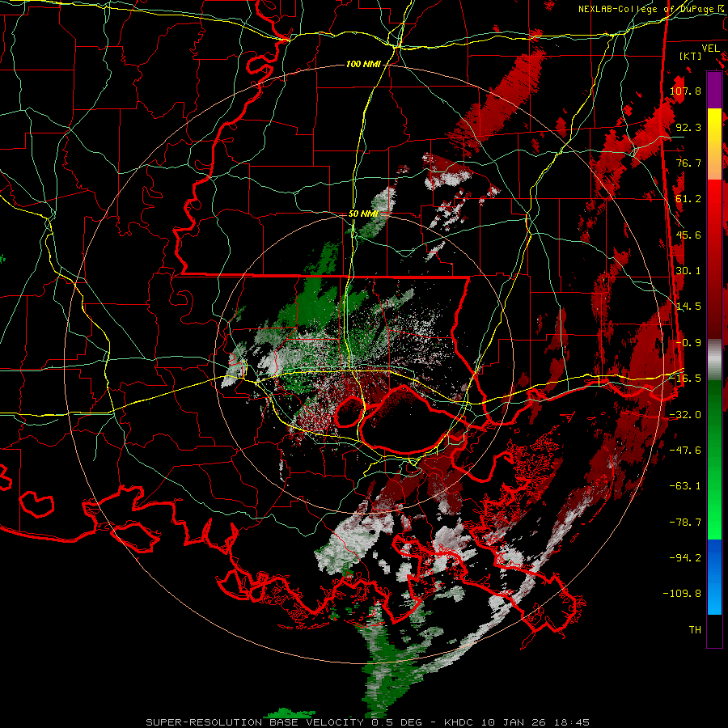Click the purple segment of the velocity color bar
This screenshot has height=728, width=728.
714,90
